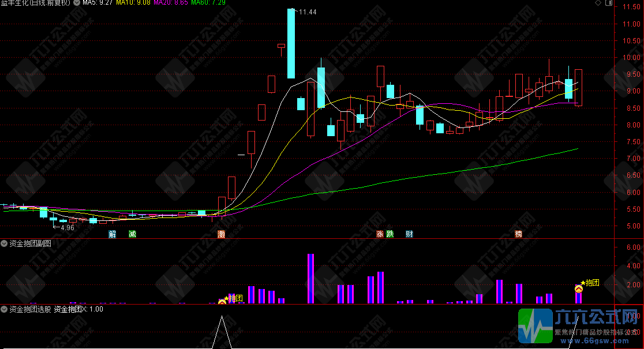Viewport: 644px width, 349px height.
Task: Click the orange 激 event marker
Action: pyautogui.click(x=221, y=234)
